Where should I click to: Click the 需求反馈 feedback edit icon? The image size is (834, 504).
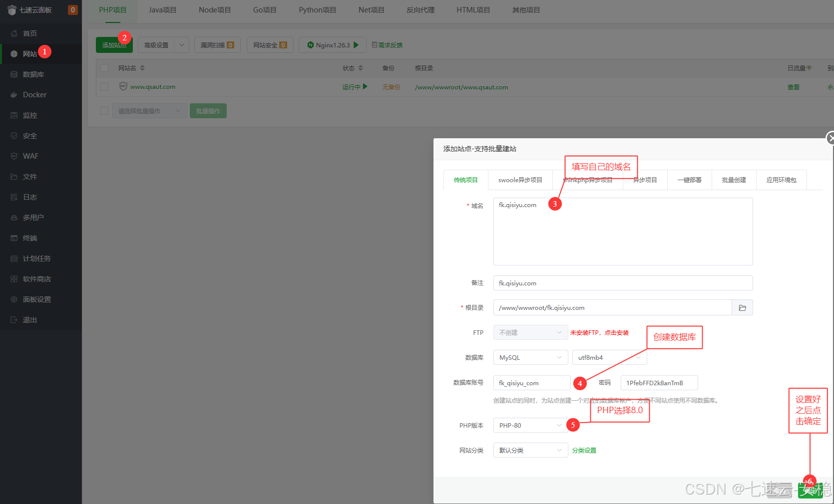(375, 45)
